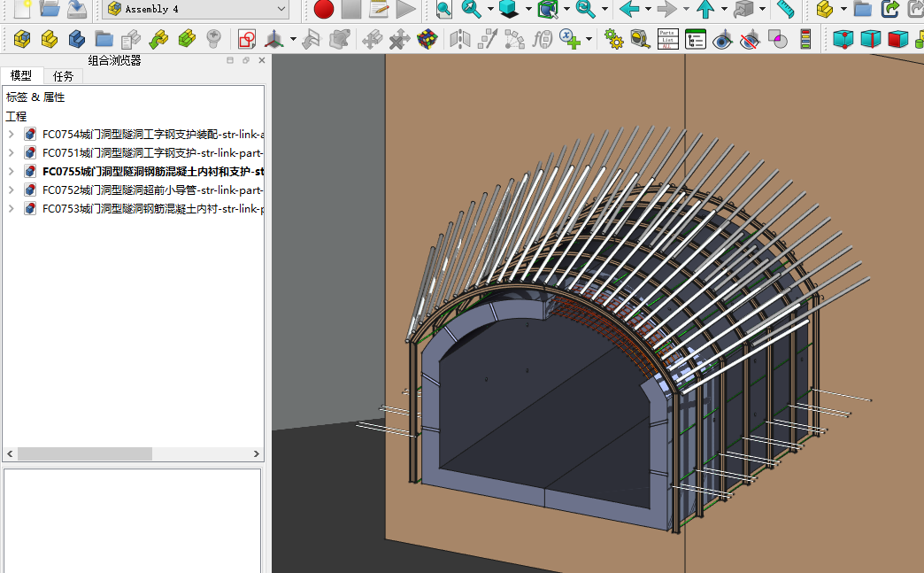Click the red macro record button

coord(324,9)
